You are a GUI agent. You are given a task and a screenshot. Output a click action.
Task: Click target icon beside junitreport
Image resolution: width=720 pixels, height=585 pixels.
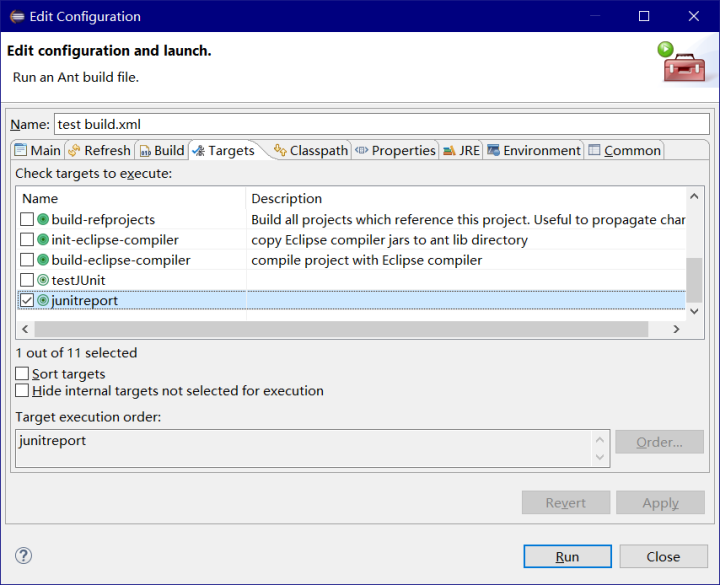tap(43, 300)
